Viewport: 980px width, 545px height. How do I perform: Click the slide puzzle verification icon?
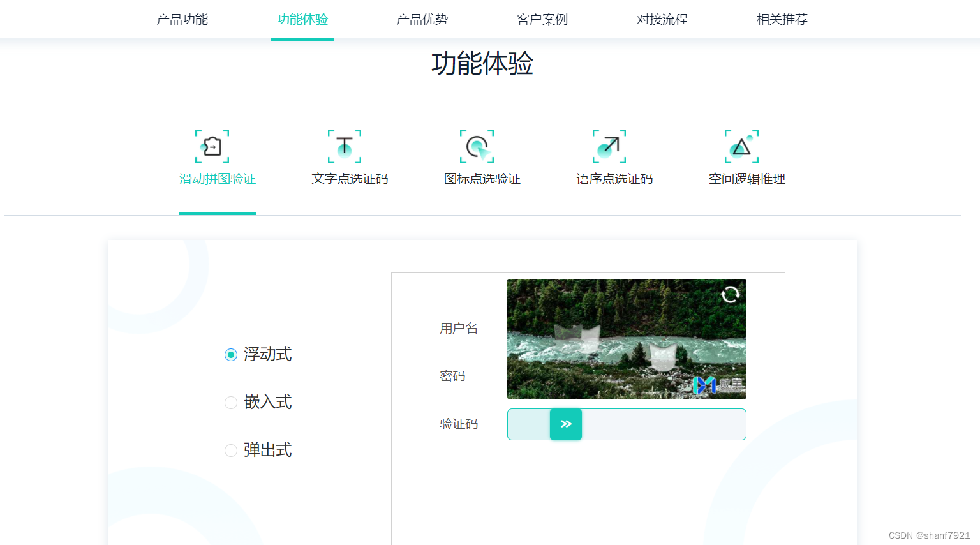(212, 146)
